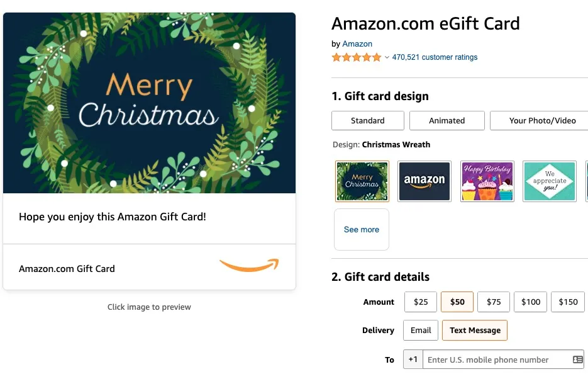Switch to the Standard design tab
588x374 pixels.
(368, 120)
